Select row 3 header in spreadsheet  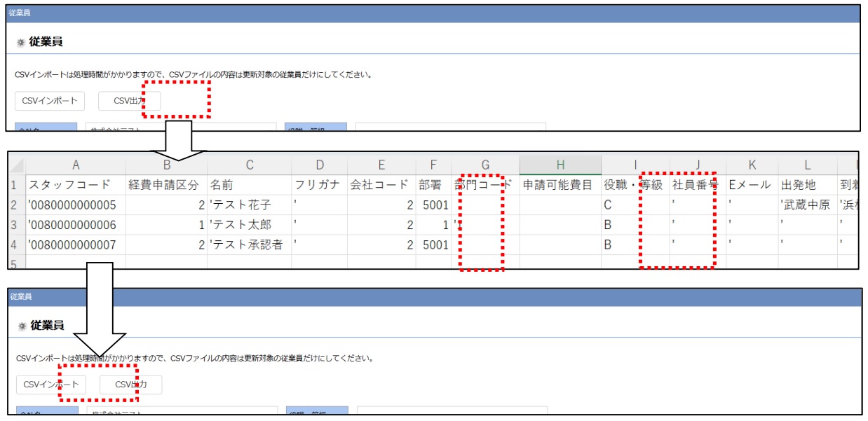click(x=16, y=225)
